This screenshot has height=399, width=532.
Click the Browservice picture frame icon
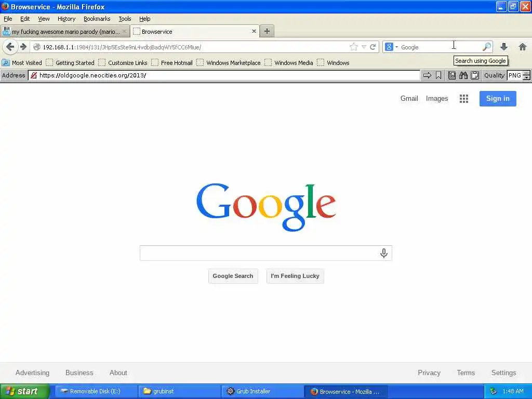452,75
